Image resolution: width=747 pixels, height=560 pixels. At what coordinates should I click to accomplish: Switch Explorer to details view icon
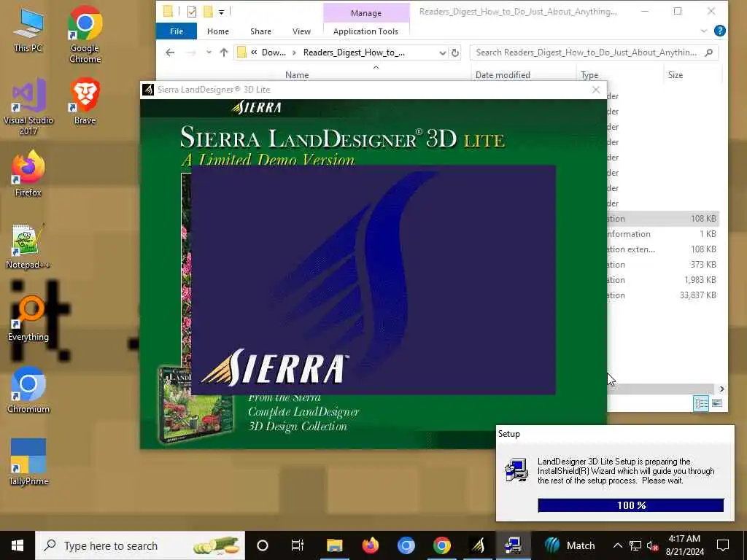coord(701,403)
